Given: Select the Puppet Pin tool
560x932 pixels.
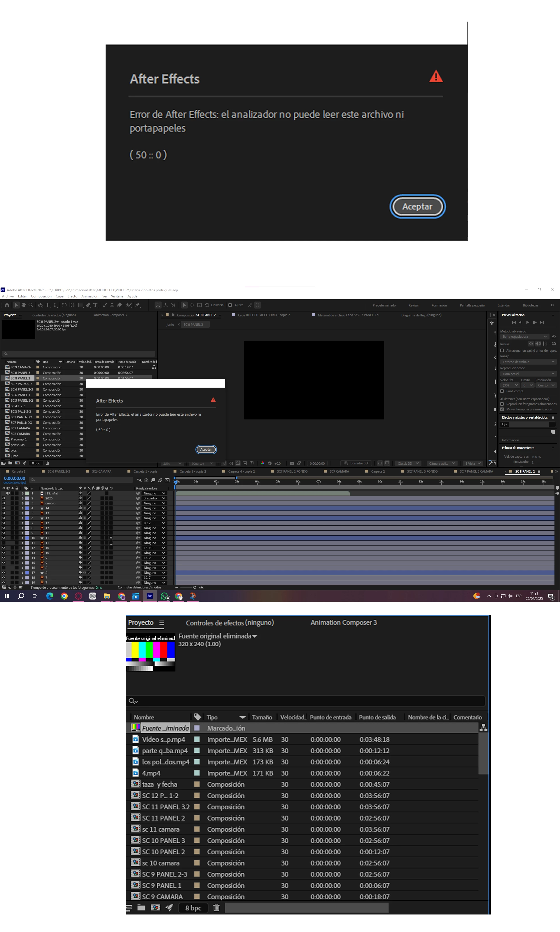Looking at the screenshot, I should click(138, 305).
